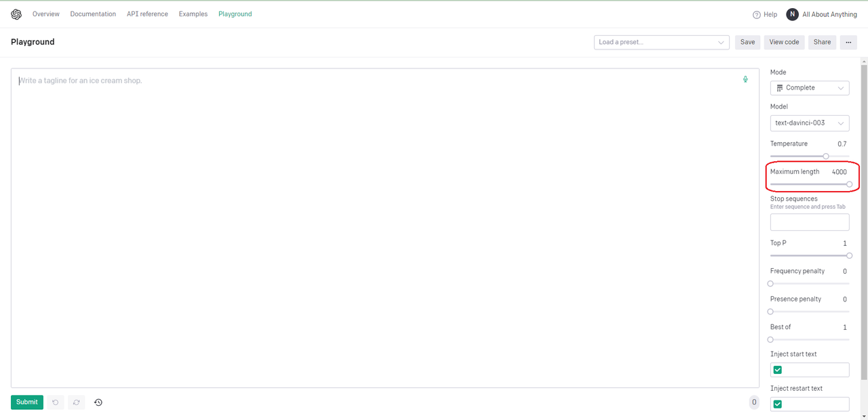Open the Mode dropdown showing Complete
Image resolution: width=868 pixels, height=420 pixels.
810,88
